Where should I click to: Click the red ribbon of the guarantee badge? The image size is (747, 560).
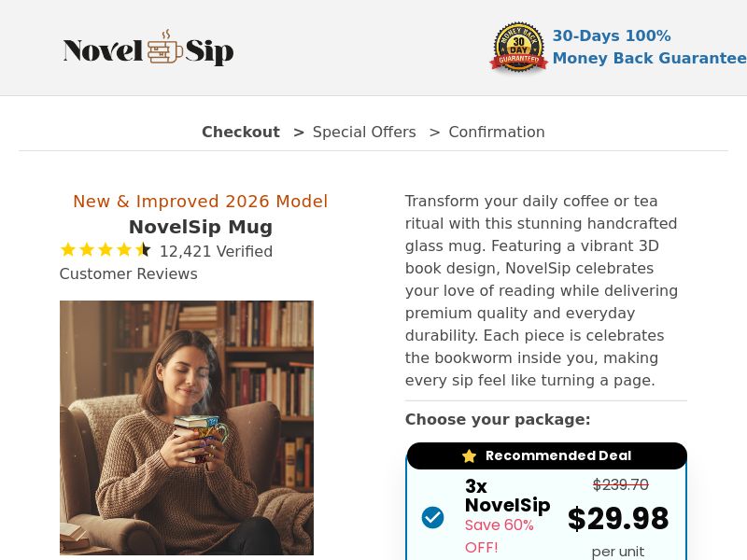pyautogui.click(x=518, y=60)
